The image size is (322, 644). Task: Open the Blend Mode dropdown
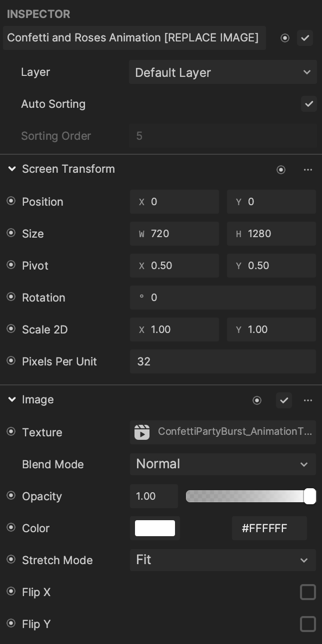(x=222, y=464)
